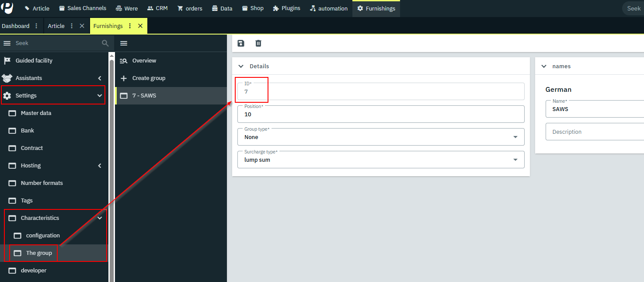Open the orders area from the top bar
This screenshot has width=644, height=282.
coord(190,8)
